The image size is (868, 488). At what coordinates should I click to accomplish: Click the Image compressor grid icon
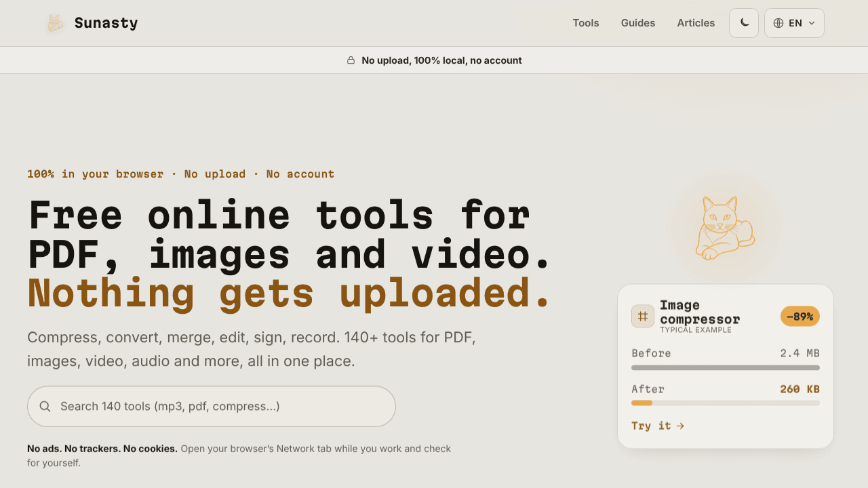(x=643, y=316)
